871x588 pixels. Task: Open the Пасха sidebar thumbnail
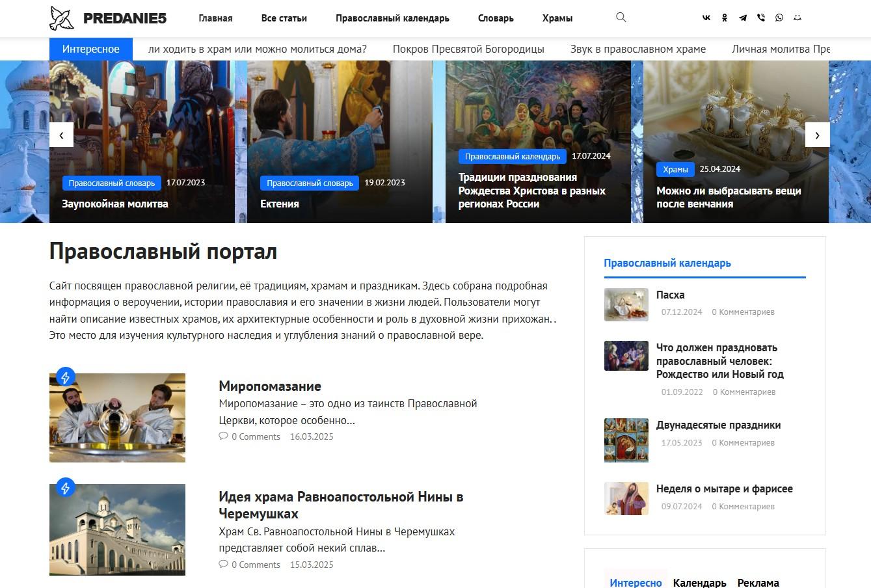626,304
